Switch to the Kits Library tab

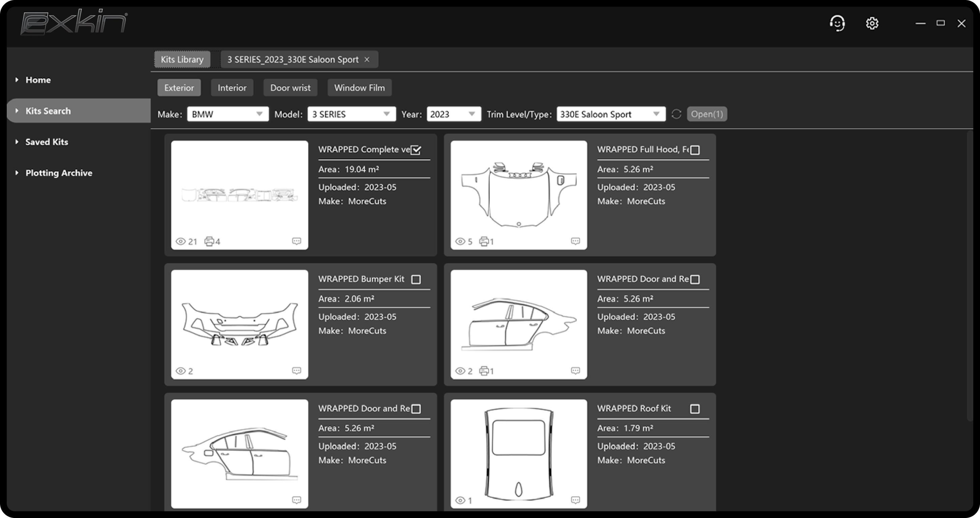pyautogui.click(x=182, y=59)
